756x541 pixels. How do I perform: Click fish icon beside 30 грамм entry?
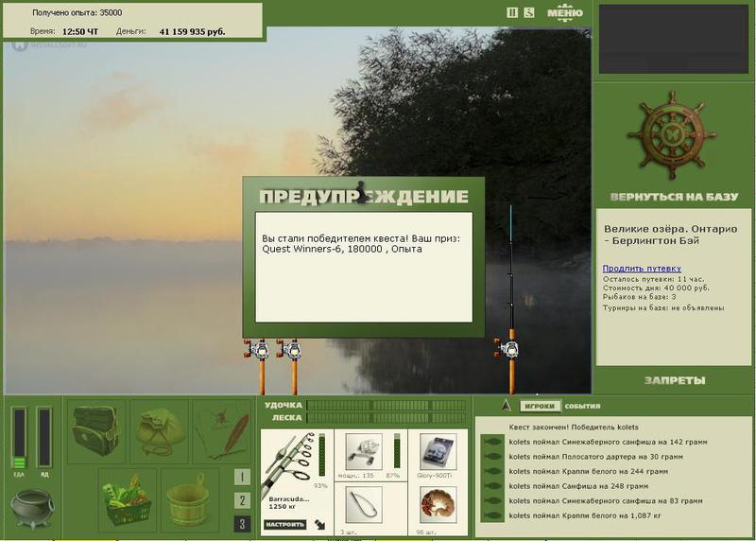point(492,457)
